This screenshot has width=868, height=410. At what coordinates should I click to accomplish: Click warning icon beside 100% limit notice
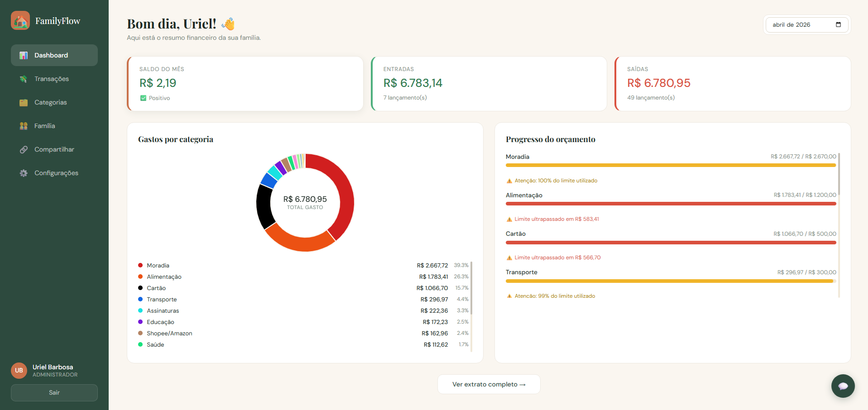[x=509, y=181]
